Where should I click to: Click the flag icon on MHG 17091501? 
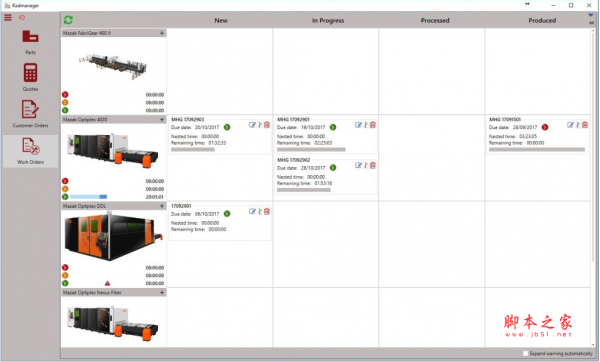(x=578, y=125)
